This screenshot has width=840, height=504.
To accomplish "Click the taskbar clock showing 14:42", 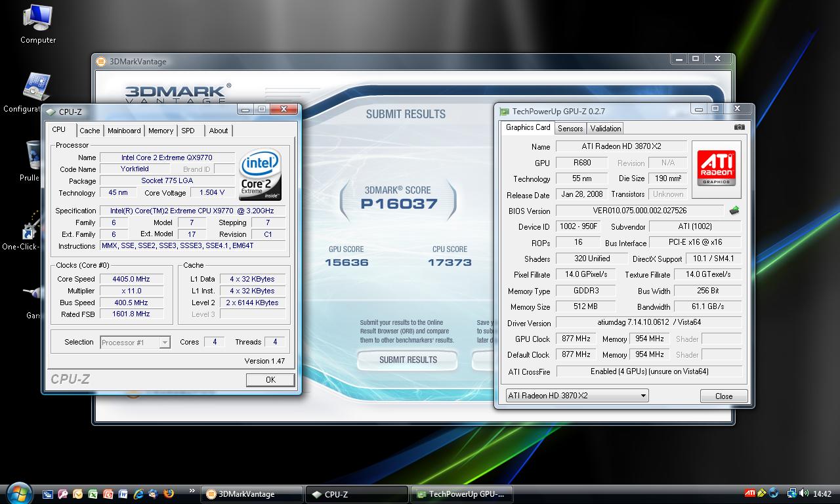I will tap(822, 493).
